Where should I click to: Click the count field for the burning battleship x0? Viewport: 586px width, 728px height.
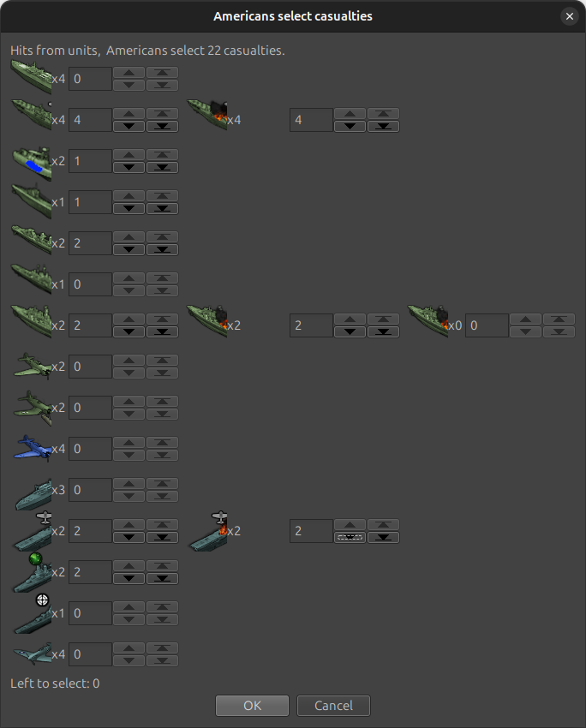[487, 325]
